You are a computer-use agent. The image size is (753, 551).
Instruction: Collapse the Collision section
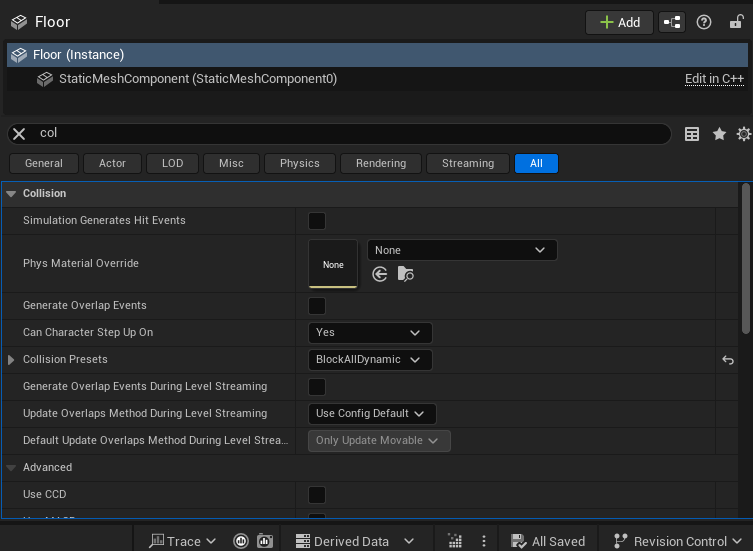[x=11, y=194]
